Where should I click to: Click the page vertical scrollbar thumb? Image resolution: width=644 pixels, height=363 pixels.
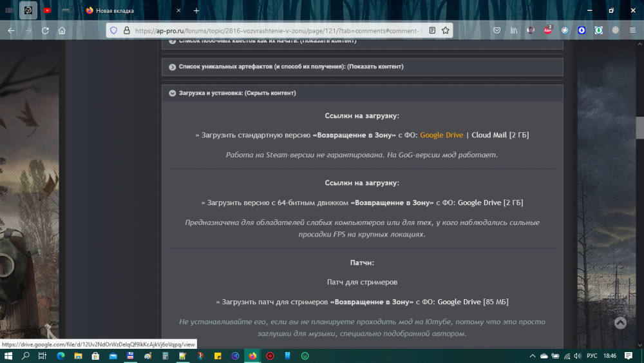[x=640, y=128]
